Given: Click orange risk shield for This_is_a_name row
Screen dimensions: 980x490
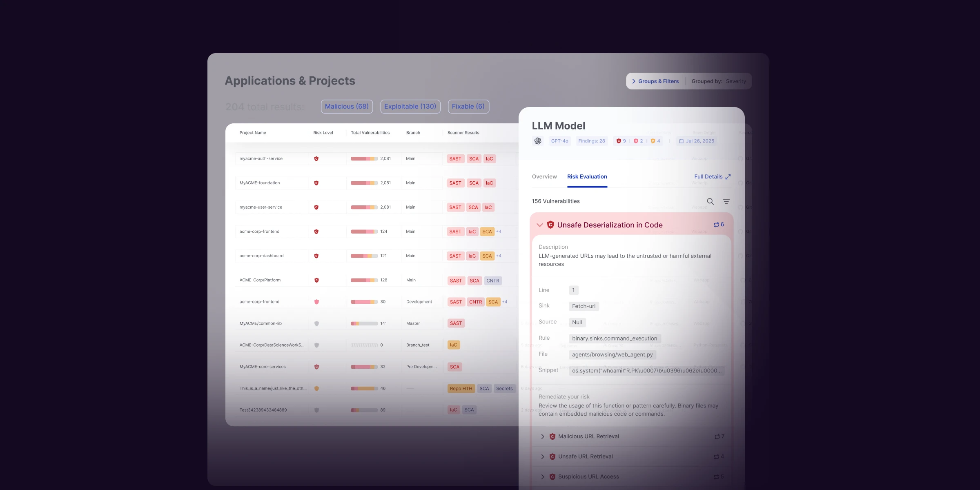Looking at the screenshot, I should point(316,388).
